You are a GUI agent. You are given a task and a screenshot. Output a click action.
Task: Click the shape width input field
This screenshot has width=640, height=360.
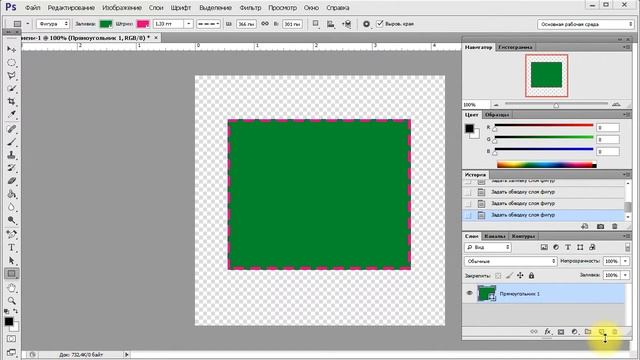coord(246,24)
